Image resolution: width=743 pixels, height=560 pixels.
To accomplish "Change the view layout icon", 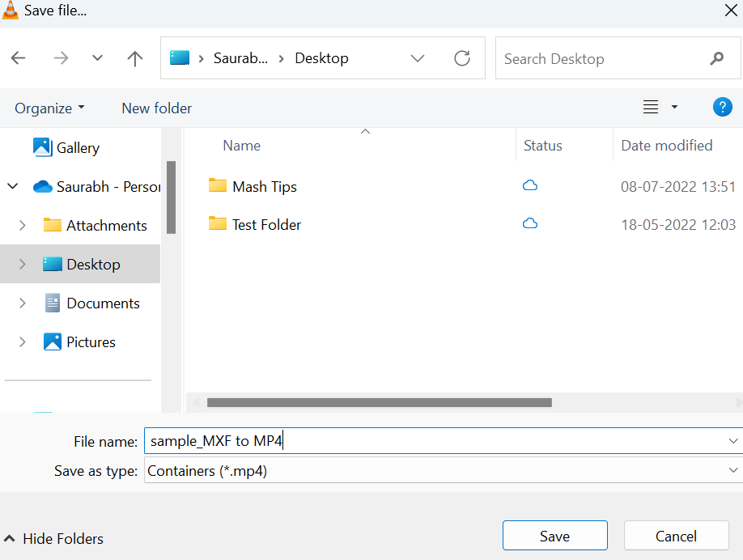I will click(651, 107).
